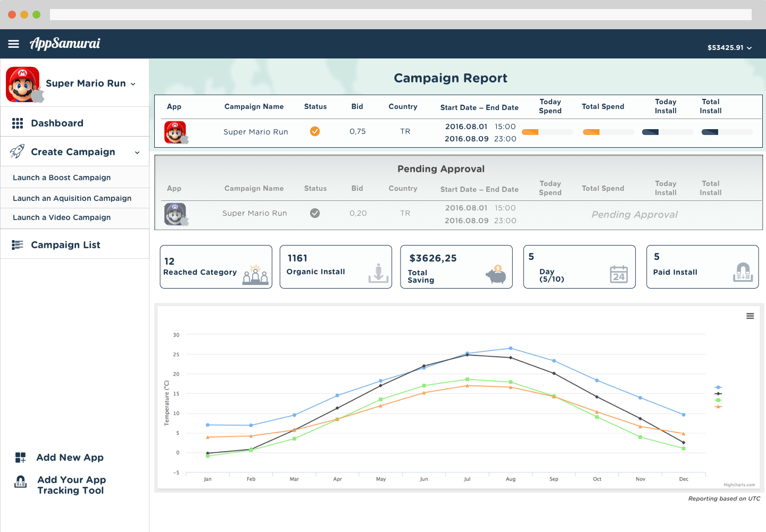
Task: Click the Add New App icon
Action: 21,458
